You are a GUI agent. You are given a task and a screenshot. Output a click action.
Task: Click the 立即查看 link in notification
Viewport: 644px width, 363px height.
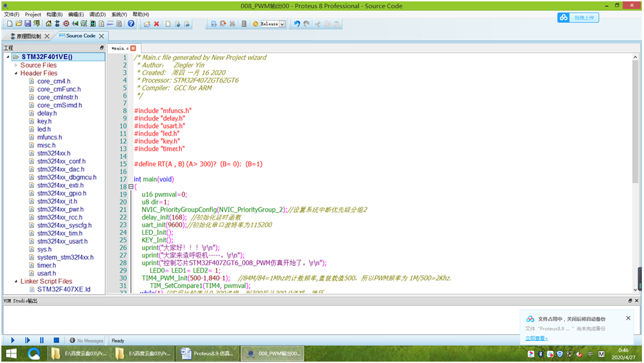[537, 338]
